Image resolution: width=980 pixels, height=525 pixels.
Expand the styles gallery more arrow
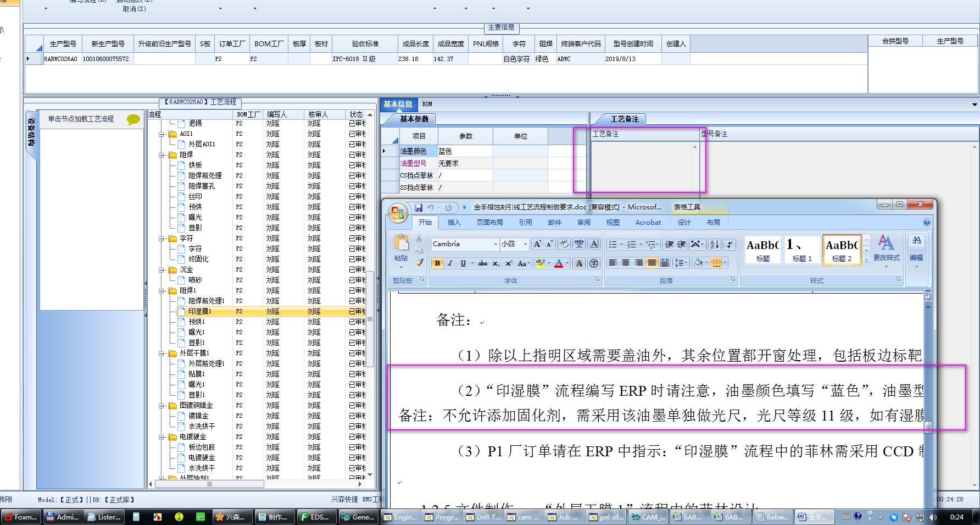866,261
